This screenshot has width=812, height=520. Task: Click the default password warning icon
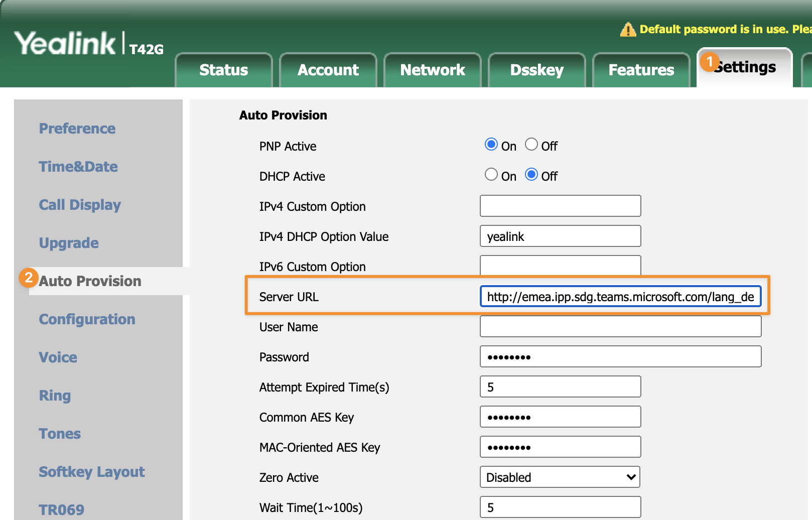click(x=628, y=30)
